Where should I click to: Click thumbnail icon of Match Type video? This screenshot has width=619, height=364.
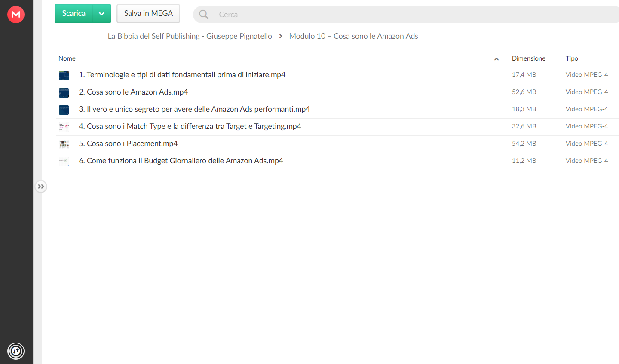pyautogui.click(x=64, y=127)
